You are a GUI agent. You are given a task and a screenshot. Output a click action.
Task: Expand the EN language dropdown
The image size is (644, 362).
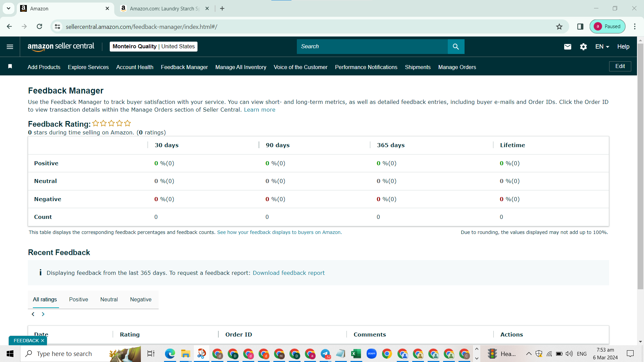coord(602,47)
